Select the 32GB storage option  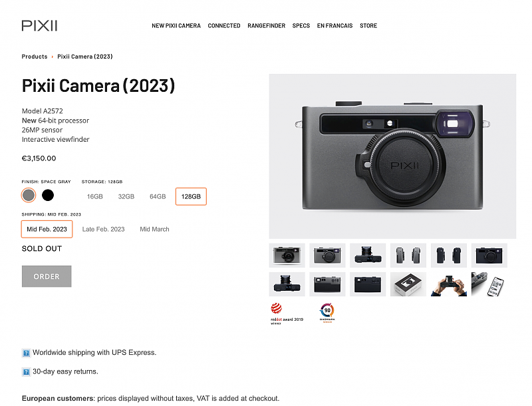tap(126, 196)
